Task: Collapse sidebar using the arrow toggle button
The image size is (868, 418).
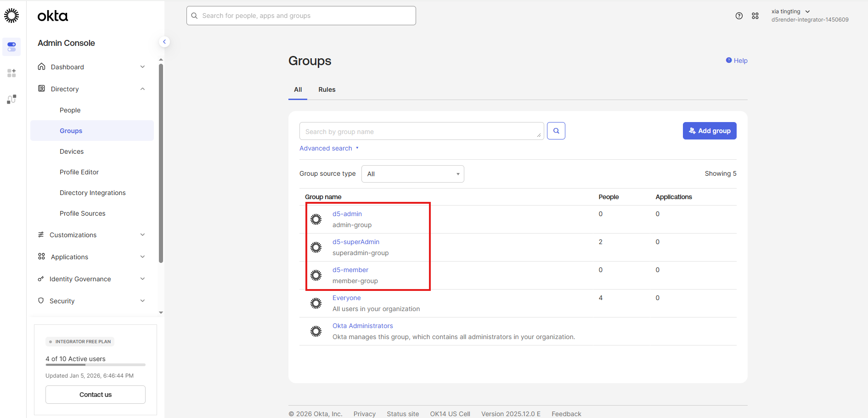Action: (x=164, y=42)
